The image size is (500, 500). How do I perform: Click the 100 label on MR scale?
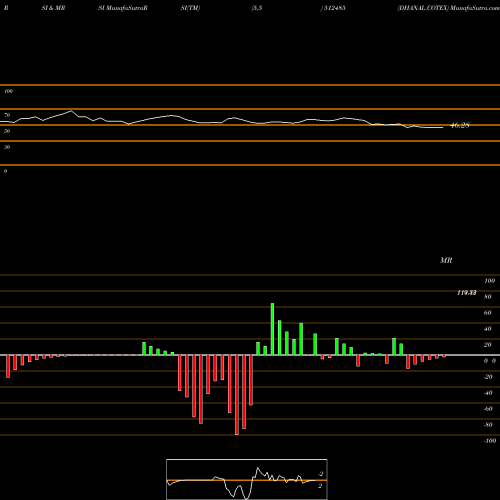(490, 281)
